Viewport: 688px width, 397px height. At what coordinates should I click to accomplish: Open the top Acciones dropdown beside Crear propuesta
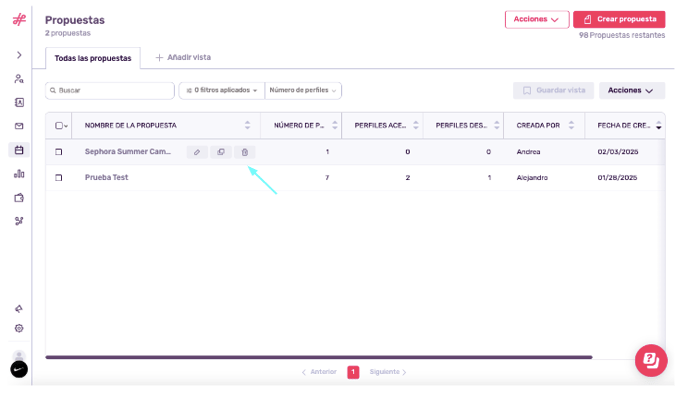(x=537, y=19)
